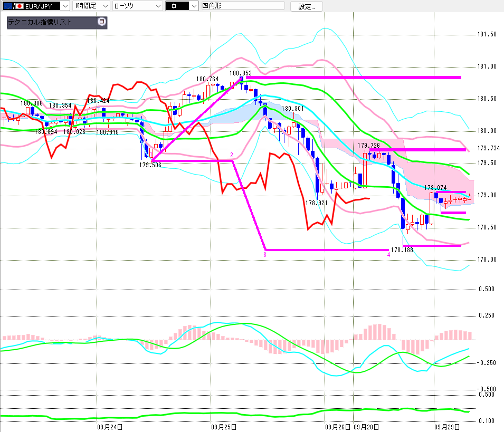Open the 設定... settings button
Screen dimensions: 504x432
point(306,6)
